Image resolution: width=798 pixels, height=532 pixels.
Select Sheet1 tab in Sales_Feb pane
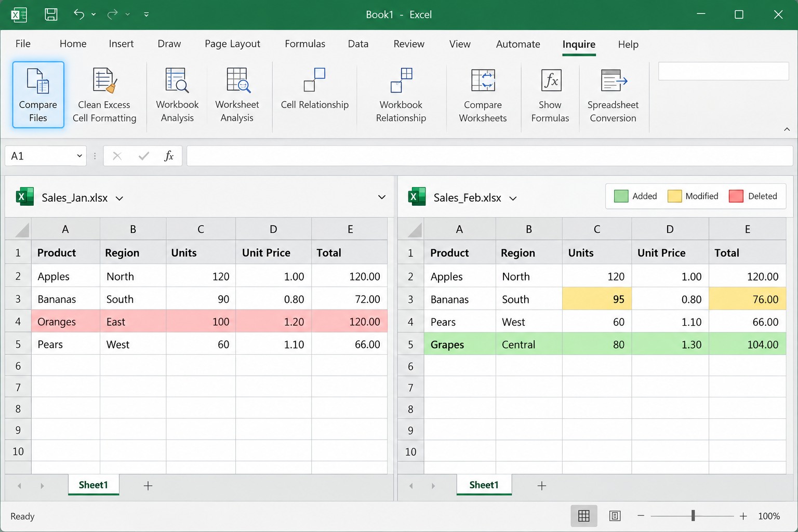[x=484, y=485]
